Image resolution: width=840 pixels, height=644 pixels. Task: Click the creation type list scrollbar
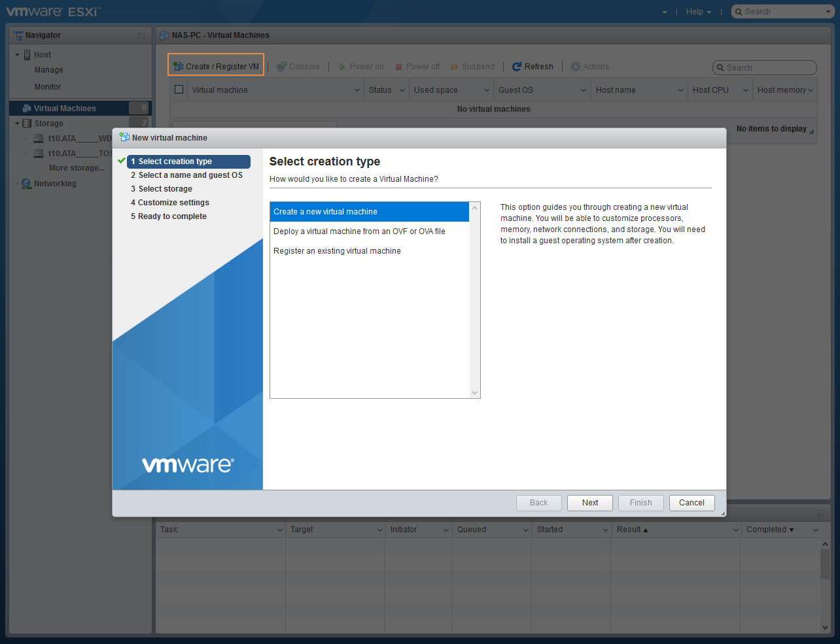click(x=475, y=300)
